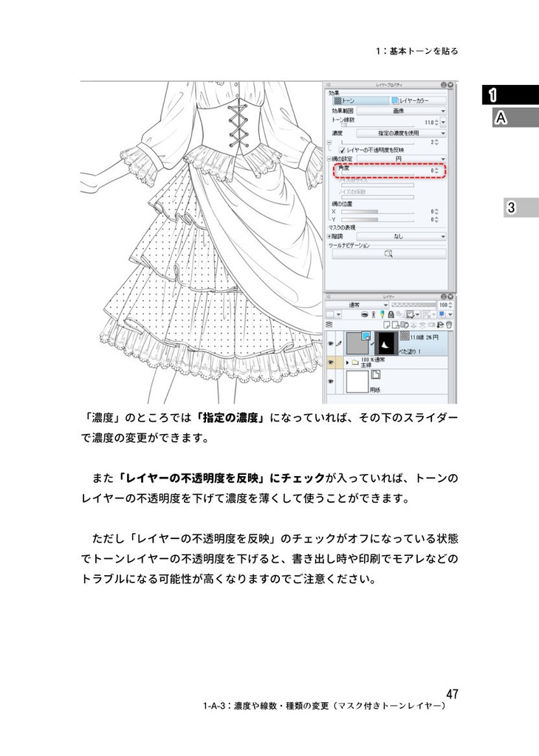
Task: Adjust the トーン線数 stepper value 11.0
Action: tap(436, 123)
